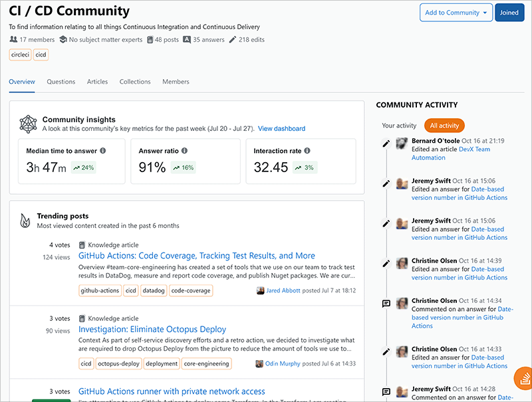Click the info icon beside Median time to answer
532x402 pixels.
tap(103, 151)
